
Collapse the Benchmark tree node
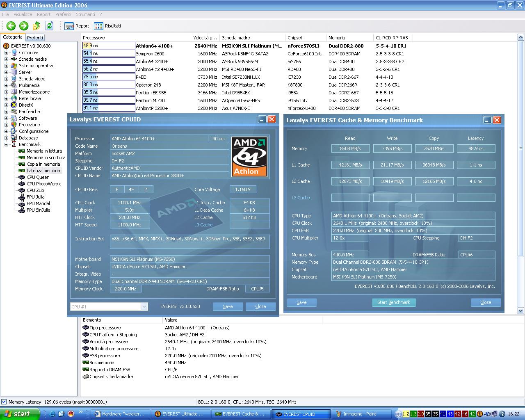(6, 144)
